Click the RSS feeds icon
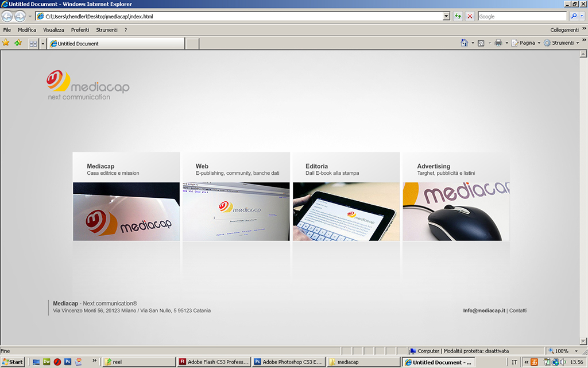Screen dimensions: 588x368 tap(481, 43)
